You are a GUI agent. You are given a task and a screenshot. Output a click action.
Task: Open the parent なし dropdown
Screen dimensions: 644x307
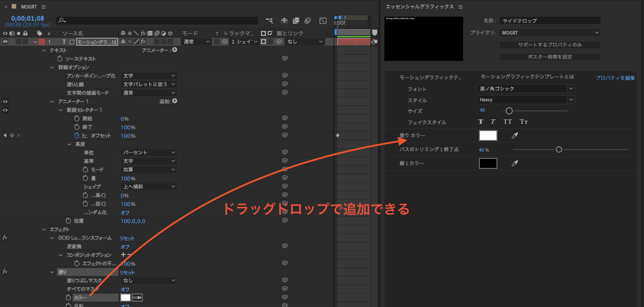point(305,41)
